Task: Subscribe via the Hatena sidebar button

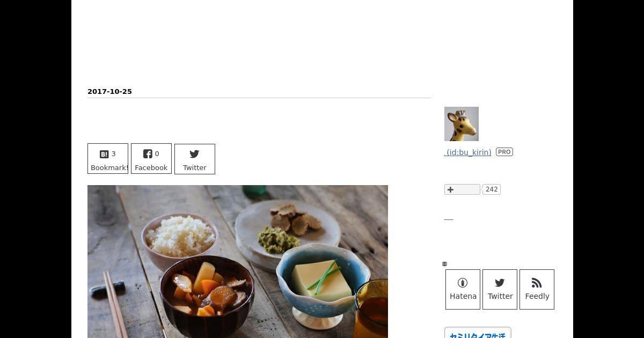Action: click(463, 289)
